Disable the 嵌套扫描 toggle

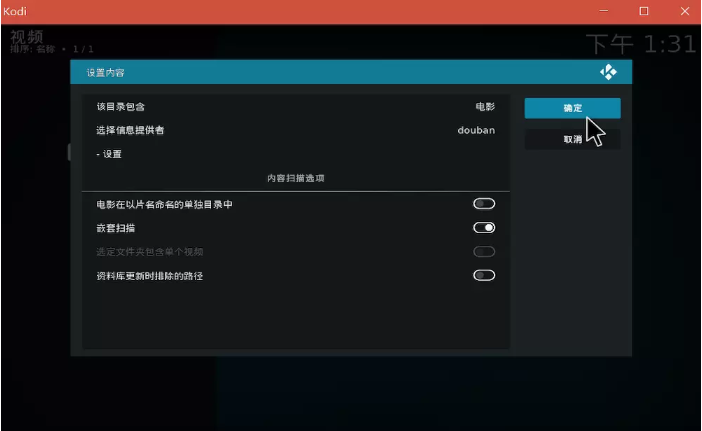(484, 228)
